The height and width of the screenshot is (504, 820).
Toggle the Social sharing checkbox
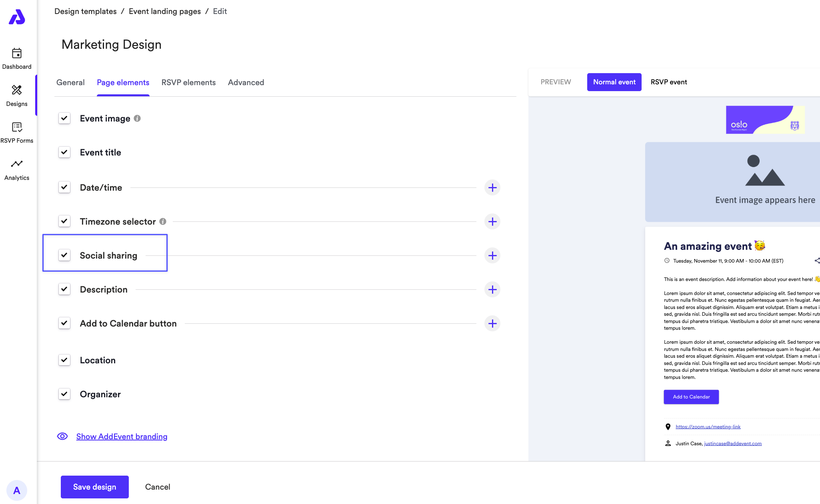point(64,255)
